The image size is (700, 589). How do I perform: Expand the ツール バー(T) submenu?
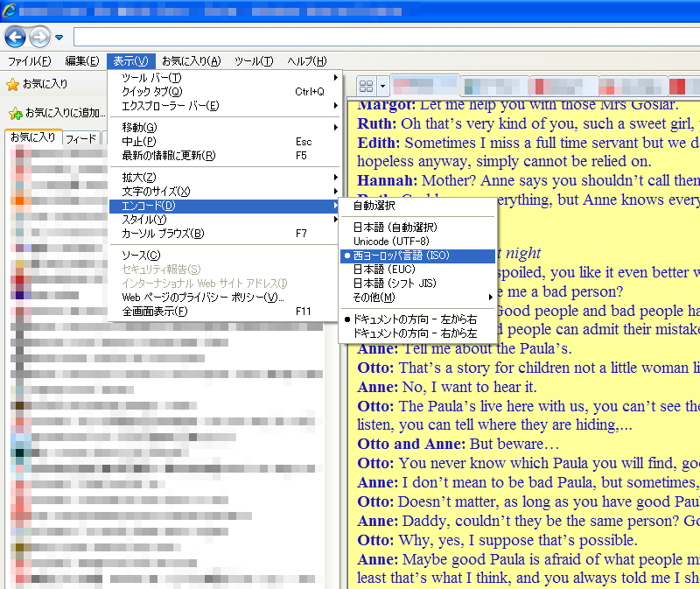coord(151,78)
